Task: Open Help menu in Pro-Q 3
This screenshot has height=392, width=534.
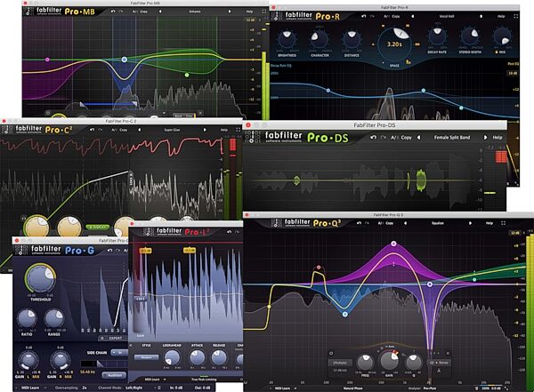Action: click(x=489, y=223)
